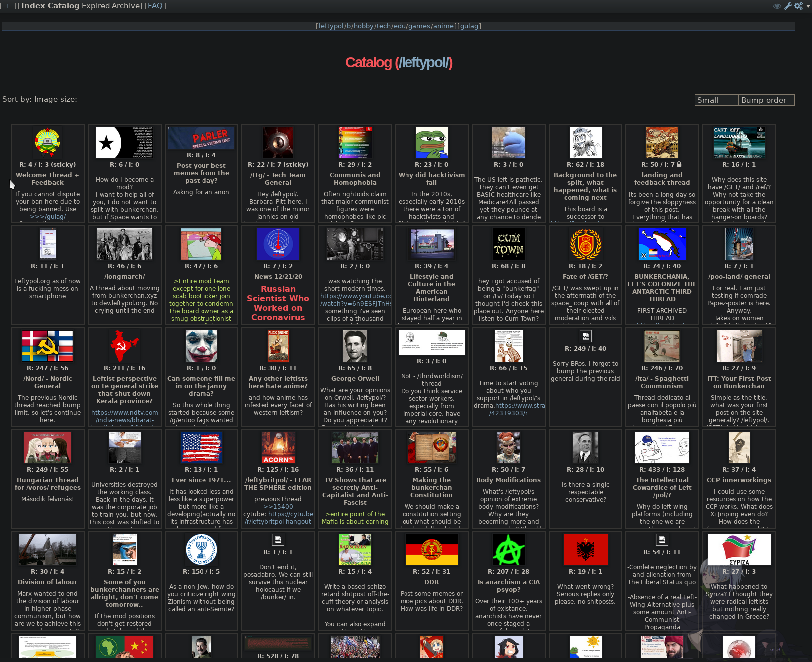Image resolution: width=812 pixels, height=662 pixels.
Task: Click the Joker face thread thumbnail
Action: coord(201,346)
